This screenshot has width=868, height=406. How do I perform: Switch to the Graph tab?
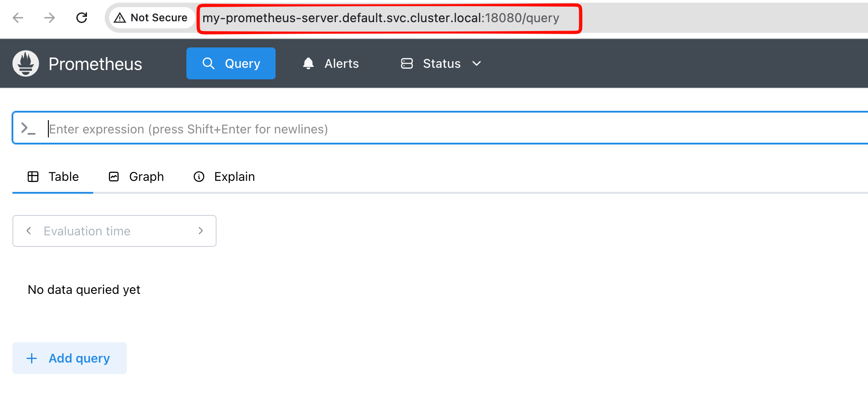pos(136,177)
